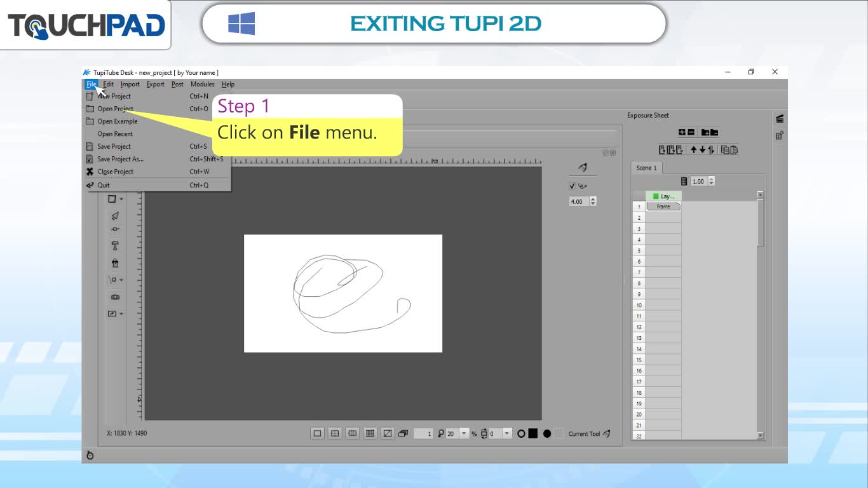Paste frame in Exposure Sheet
868x488 pixels.
[733, 150]
